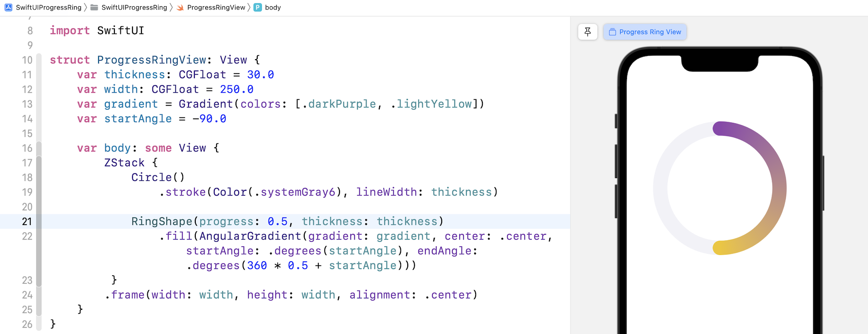The height and width of the screenshot is (334, 868).
Task: Click the .systemGray6 token on line 19
Action: tap(297, 192)
